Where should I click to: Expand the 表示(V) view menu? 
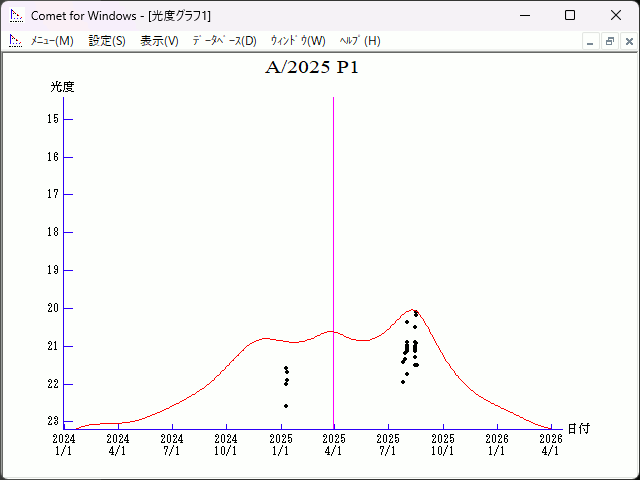[x=159, y=41]
